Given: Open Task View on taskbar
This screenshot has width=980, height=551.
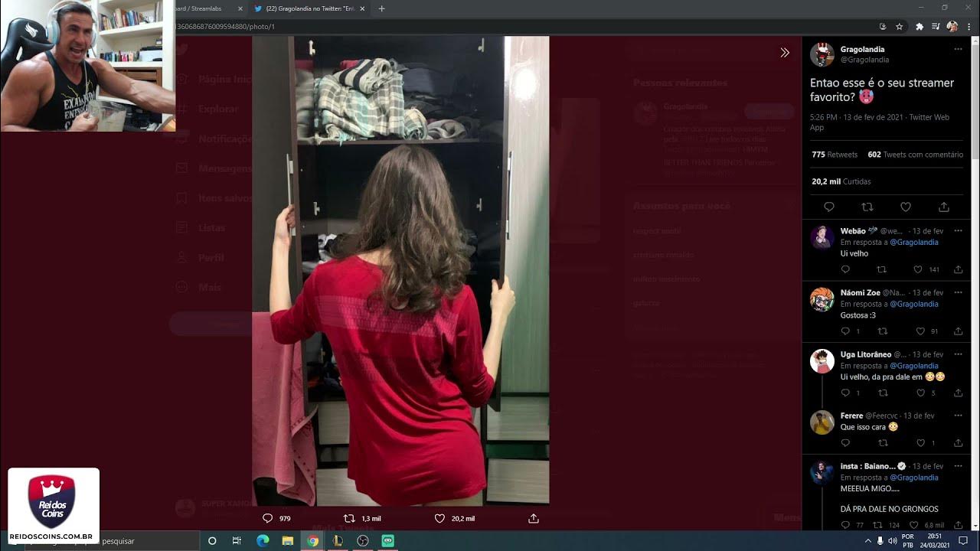Looking at the screenshot, I should [237, 540].
